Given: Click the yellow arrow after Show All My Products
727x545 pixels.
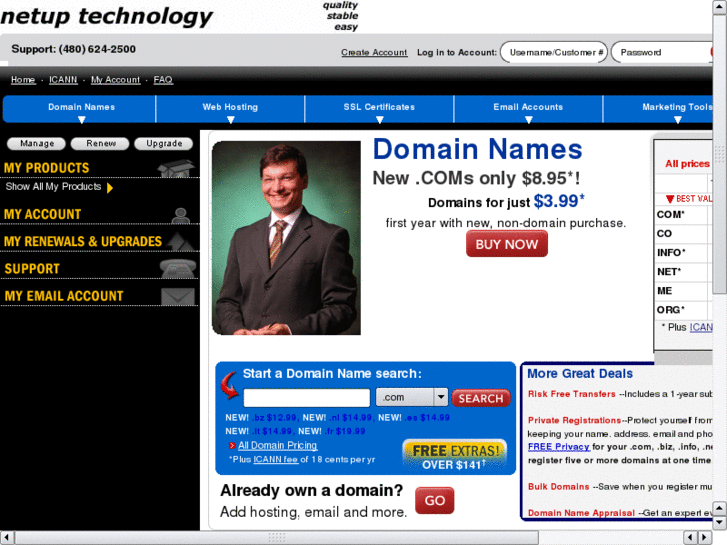Looking at the screenshot, I should click(x=110, y=188).
